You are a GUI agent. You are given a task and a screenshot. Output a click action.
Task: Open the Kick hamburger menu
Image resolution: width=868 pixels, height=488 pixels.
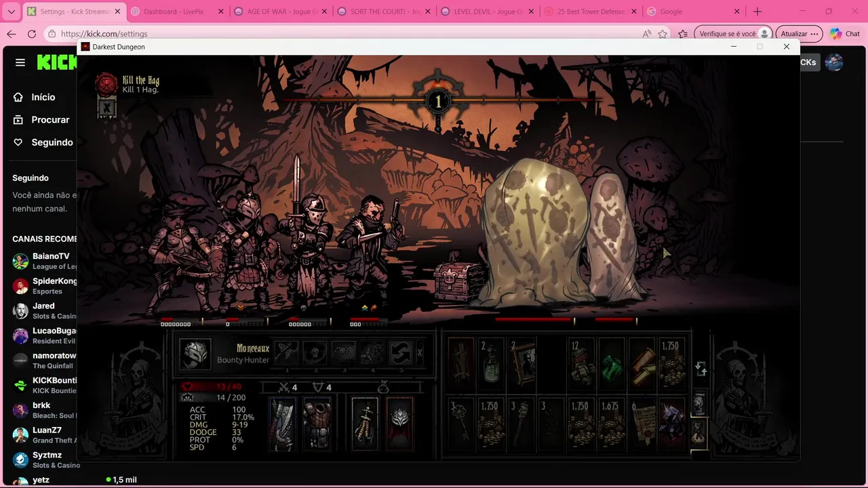(x=20, y=62)
